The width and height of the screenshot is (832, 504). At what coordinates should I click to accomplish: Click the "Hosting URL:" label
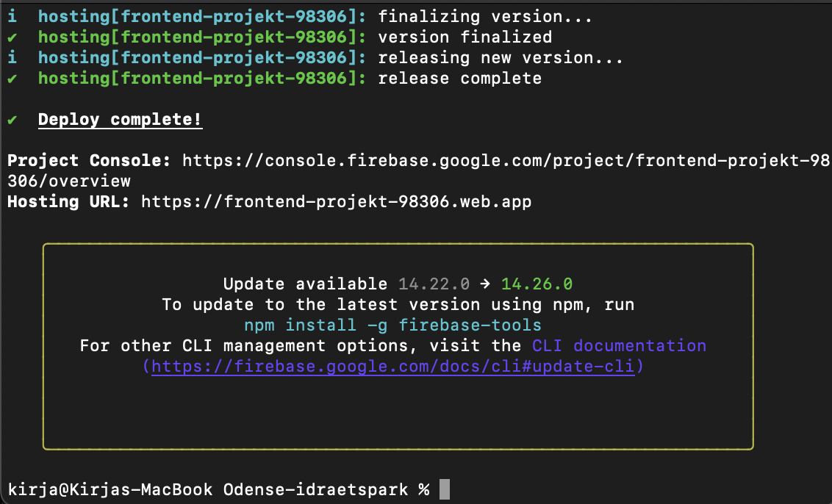coord(69,201)
